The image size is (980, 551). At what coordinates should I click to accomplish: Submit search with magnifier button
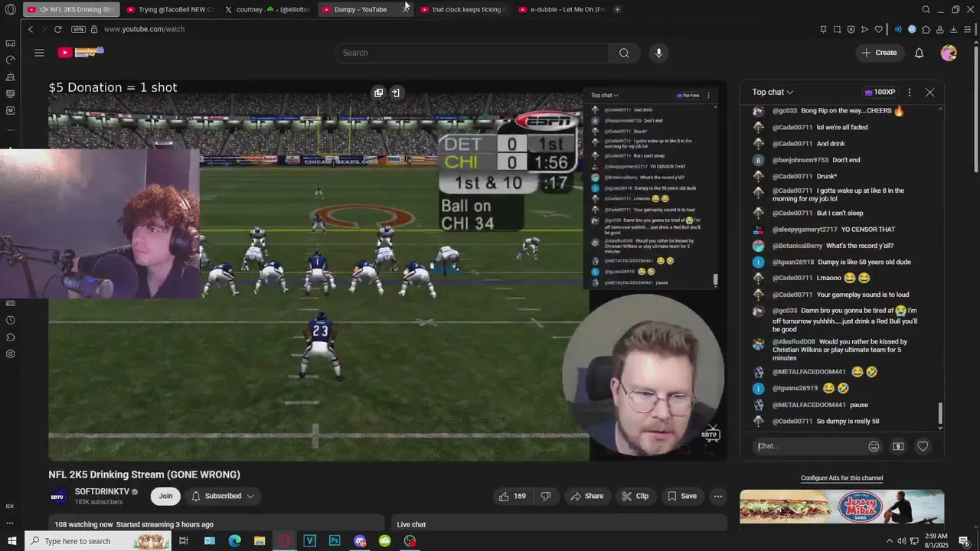(624, 53)
